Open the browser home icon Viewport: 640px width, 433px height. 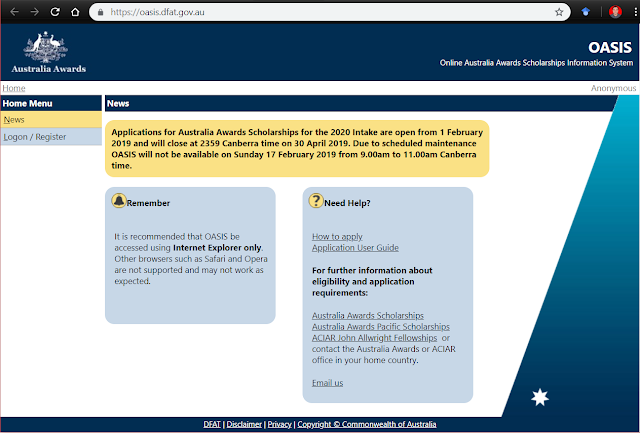tap(75, 12)
